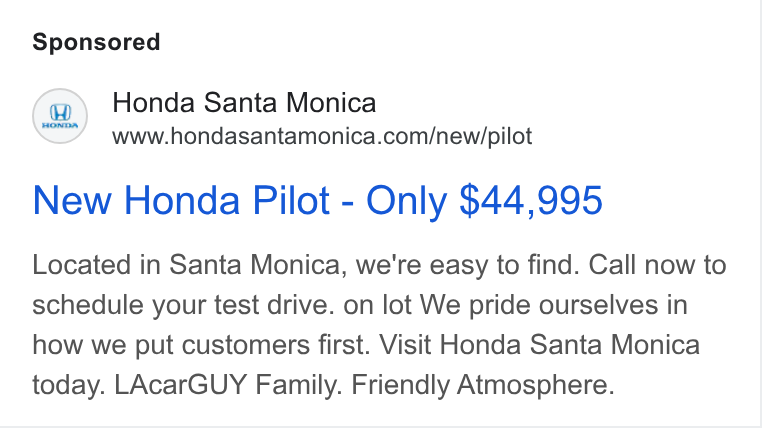Click the word 'New' in blue headline
This screenshot has height=428, width=762.
point(72,200)
